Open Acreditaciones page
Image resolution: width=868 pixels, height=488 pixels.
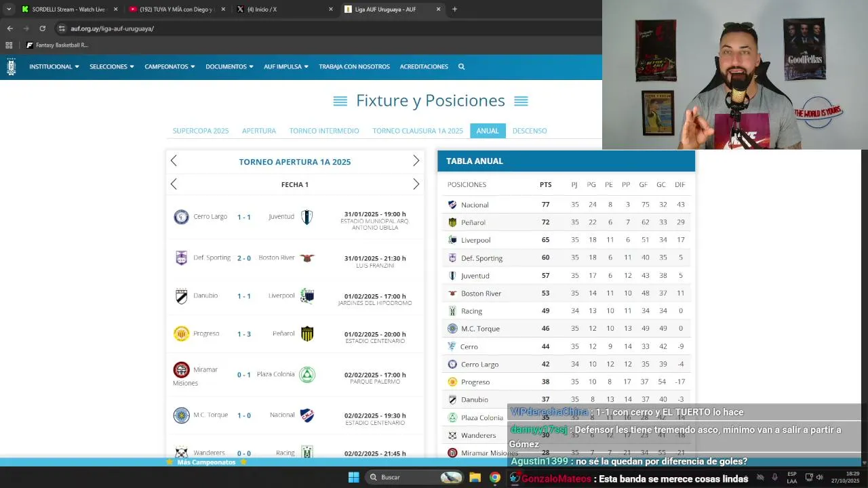pyautogui.click(x=424, y=66)
